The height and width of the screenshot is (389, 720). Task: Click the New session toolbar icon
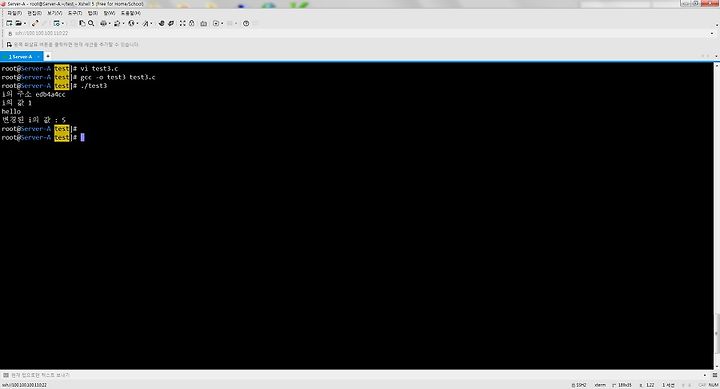click(x=9, y=23)
